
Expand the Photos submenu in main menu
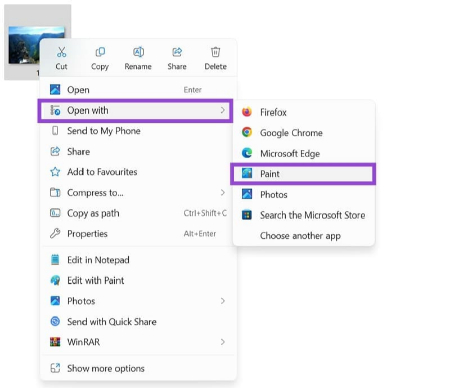click(223, 301)
